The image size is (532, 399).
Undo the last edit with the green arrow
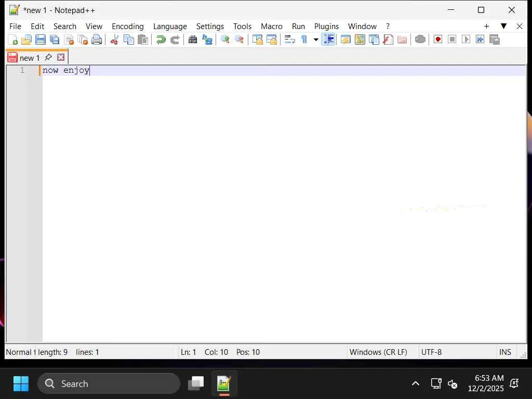(x=161, y=39)
